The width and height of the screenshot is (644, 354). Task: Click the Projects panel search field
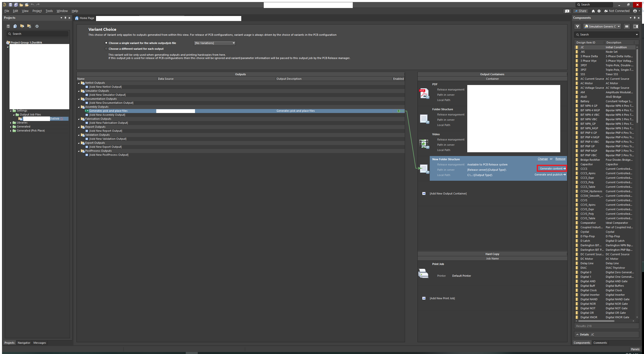37,34
